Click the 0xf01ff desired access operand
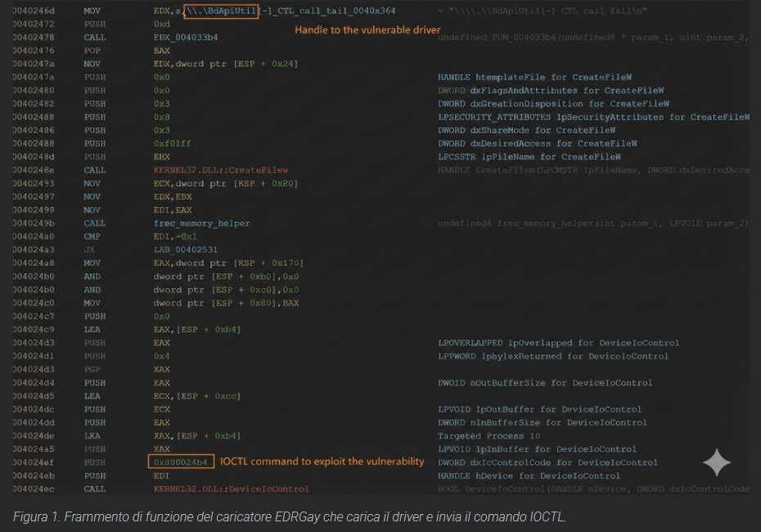This screenshot has width=761, height=532. click(172, 143)
